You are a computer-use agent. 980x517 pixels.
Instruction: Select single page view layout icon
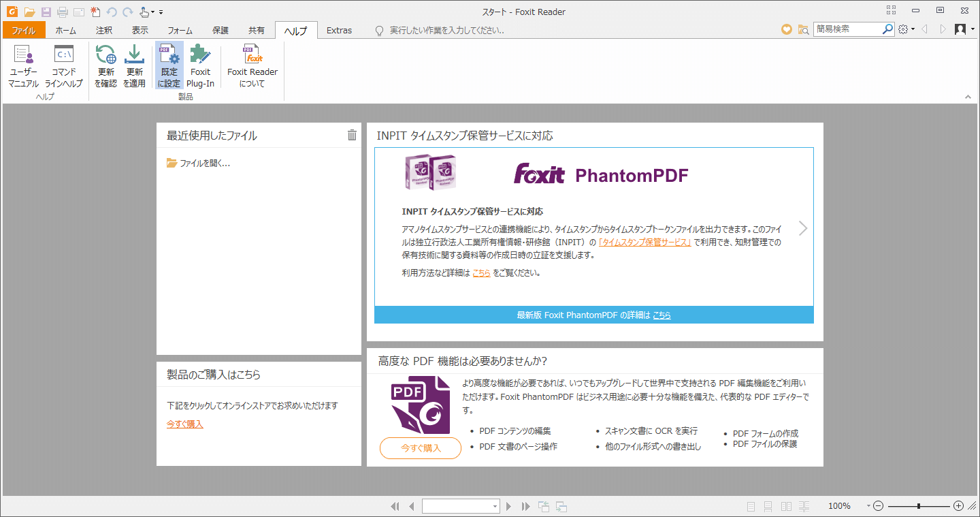click(751, 506)
